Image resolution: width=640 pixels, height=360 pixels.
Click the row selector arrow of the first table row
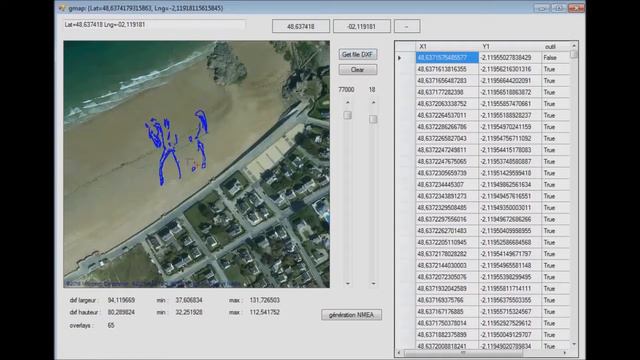(x=400, y=58)
